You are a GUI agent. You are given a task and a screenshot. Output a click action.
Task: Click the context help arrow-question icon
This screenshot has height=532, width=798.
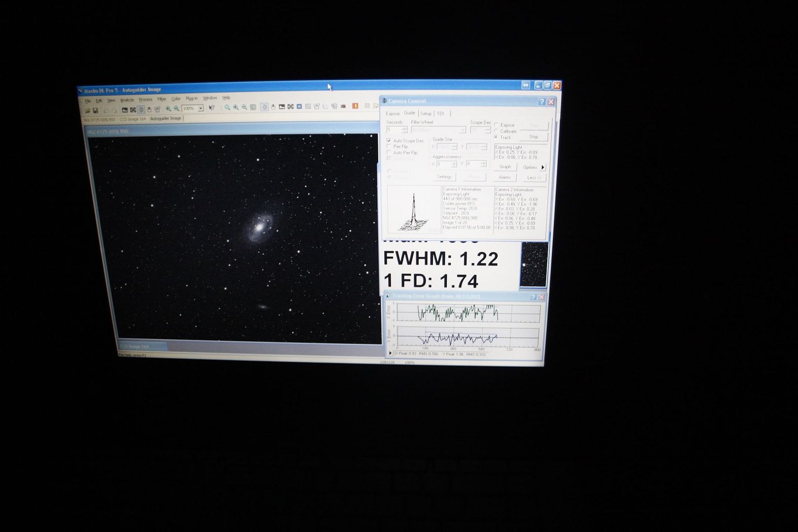click(x=212, y=108)
